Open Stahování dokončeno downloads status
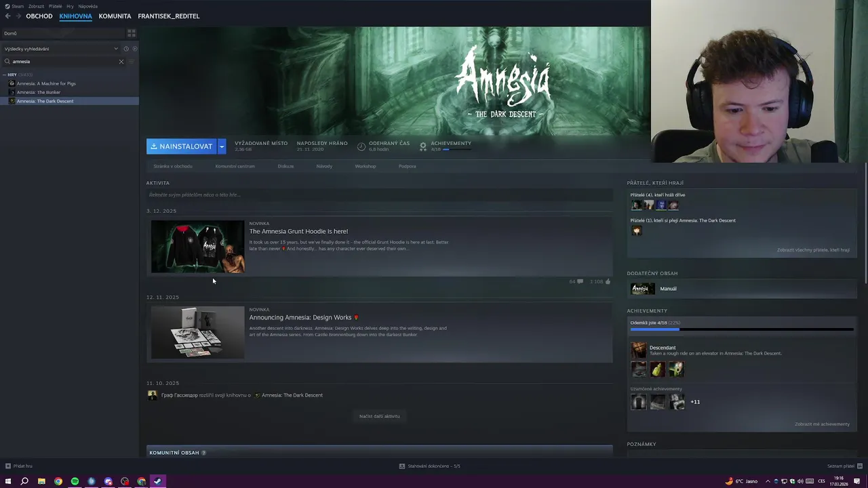 click(x=429, y=466)
